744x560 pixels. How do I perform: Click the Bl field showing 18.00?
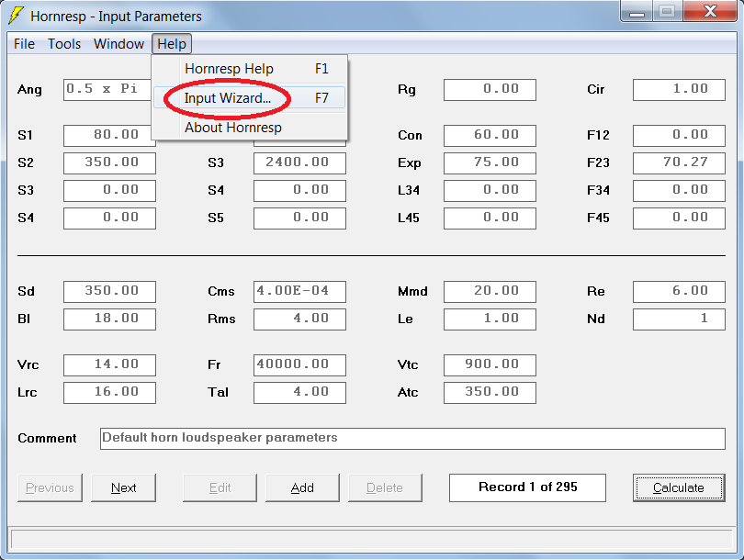[x=109, y=319]
